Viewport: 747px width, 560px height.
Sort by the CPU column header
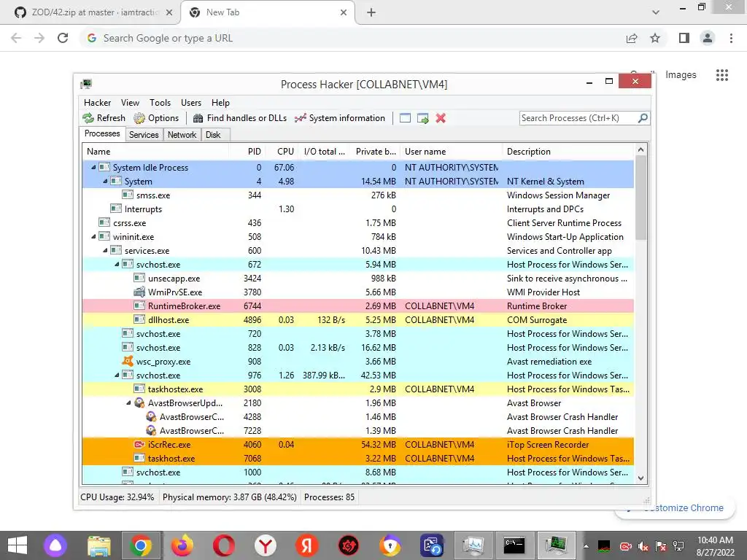[282, 152]
